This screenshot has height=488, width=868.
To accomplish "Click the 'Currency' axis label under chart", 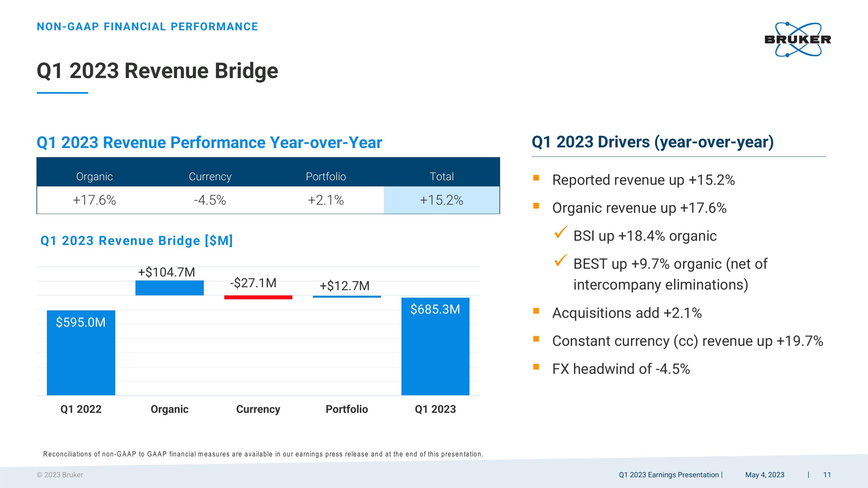I will point(258,409).
